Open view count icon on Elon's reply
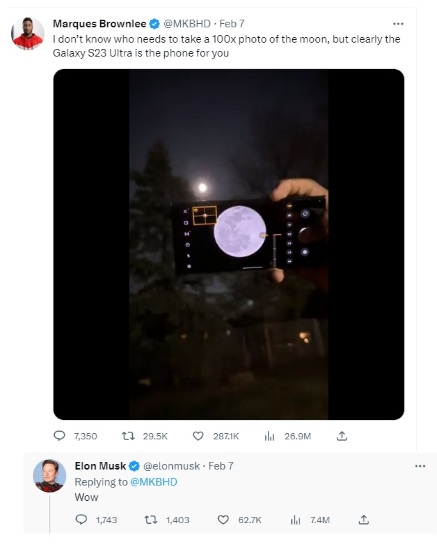Screen dimensions: 437x552 (x=295, y=520)
